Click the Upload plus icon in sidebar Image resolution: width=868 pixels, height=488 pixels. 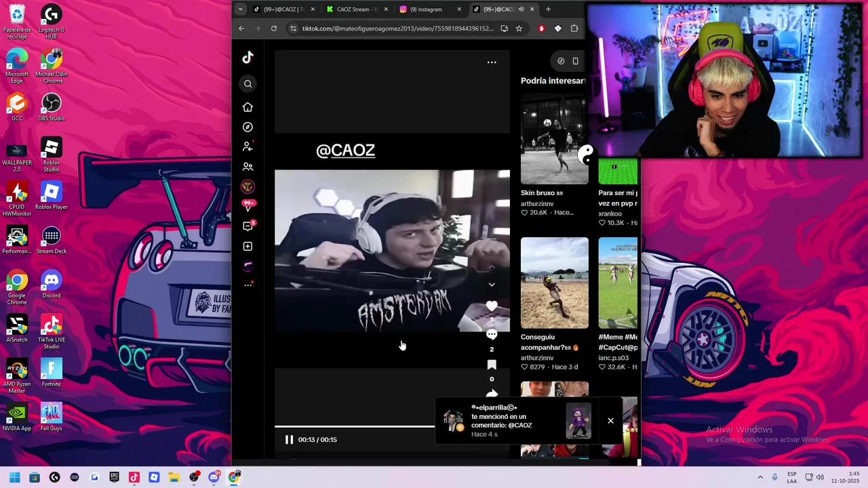248,246
